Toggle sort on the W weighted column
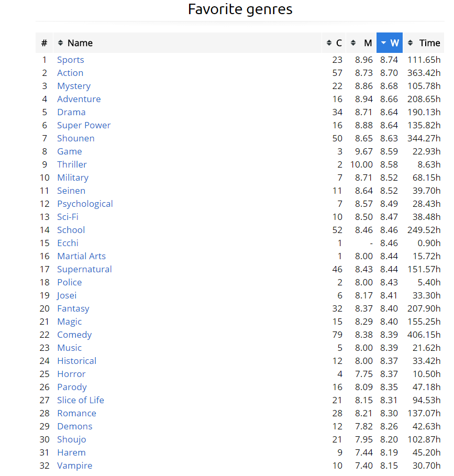 tap(390, 43)
